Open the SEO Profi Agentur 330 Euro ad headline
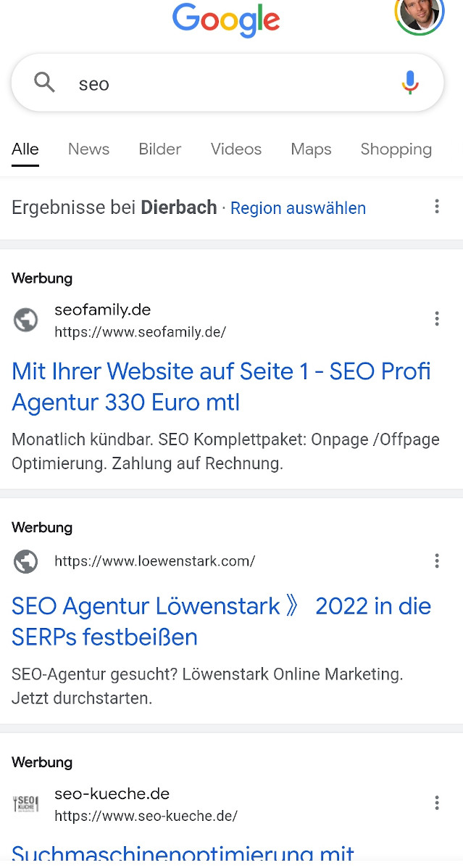The image size is (463, 868). point(221,387)
